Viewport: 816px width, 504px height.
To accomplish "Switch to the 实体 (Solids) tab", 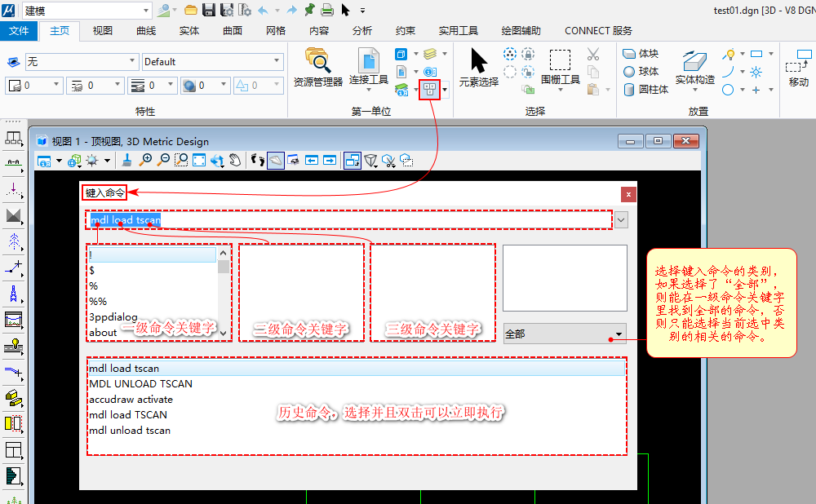I will (x=189, y=31).
